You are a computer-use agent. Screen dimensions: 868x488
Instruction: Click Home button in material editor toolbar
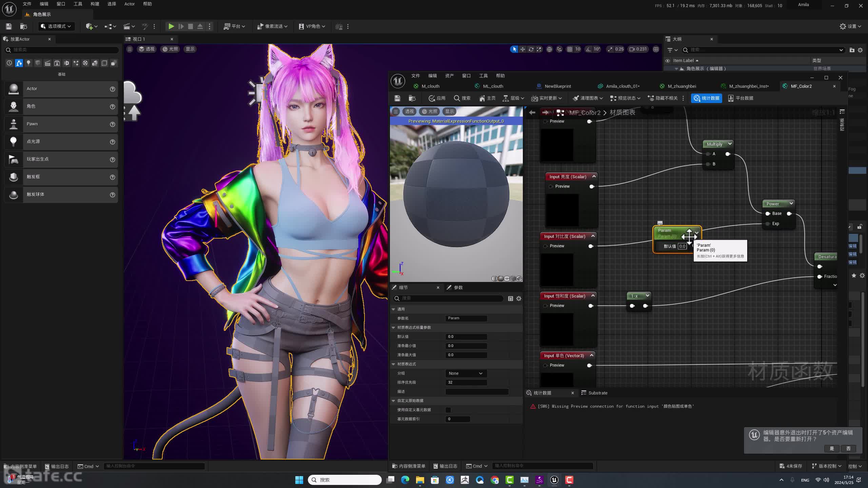tap(487, 98)
